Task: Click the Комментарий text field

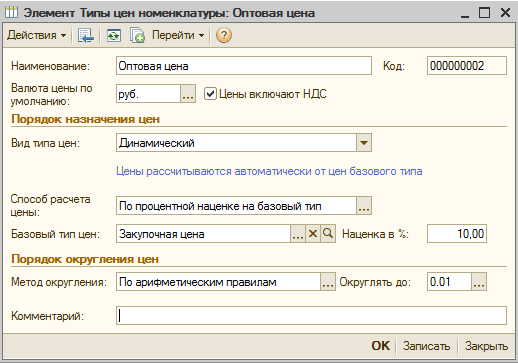Action: click(x=311, y=315)
